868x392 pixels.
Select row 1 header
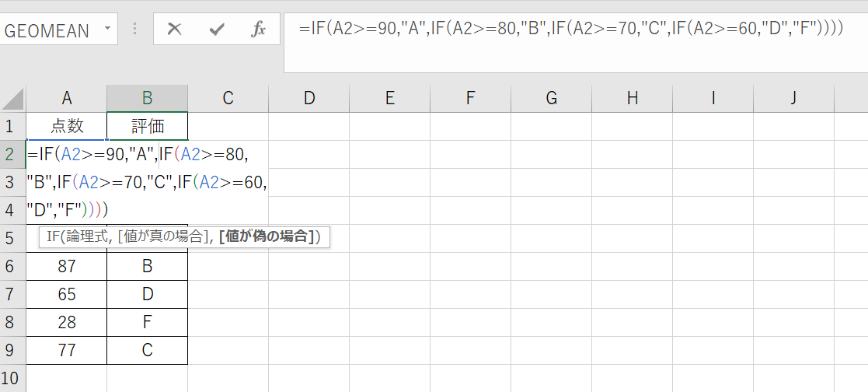(x=11, y=126)
